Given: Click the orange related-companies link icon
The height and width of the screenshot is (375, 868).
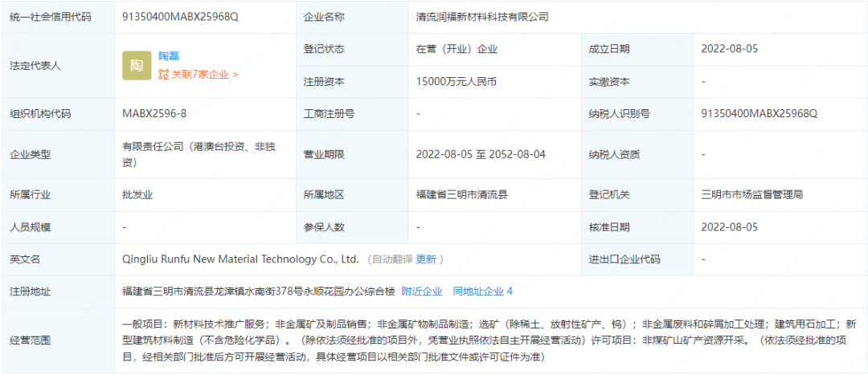Looking at the screenshot, I should 164,75.
